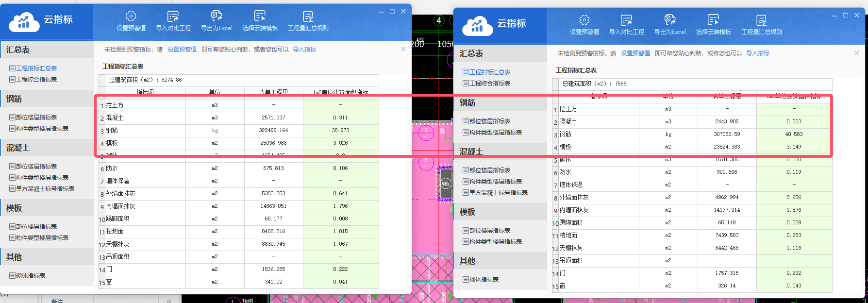Open 砌体指标表 in left window sidebar
The width and height of the screenshot is (868, 303).
pyautogui.click(x=27, y=275)
